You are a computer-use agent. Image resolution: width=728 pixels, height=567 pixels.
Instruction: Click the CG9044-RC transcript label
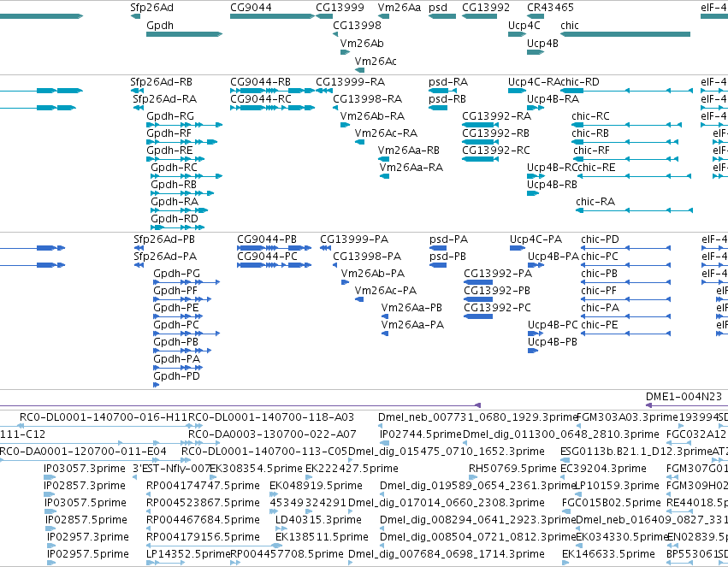261,99
